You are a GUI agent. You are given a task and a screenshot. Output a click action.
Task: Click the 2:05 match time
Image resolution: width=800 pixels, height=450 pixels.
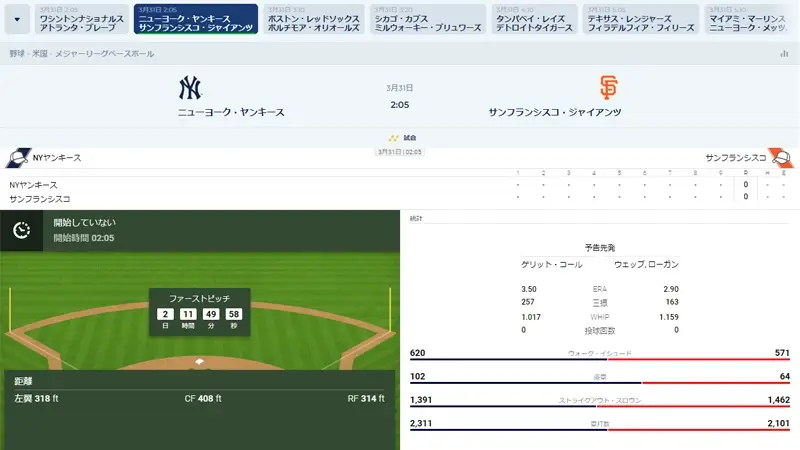pyautogui.click(x=399, y=105)
